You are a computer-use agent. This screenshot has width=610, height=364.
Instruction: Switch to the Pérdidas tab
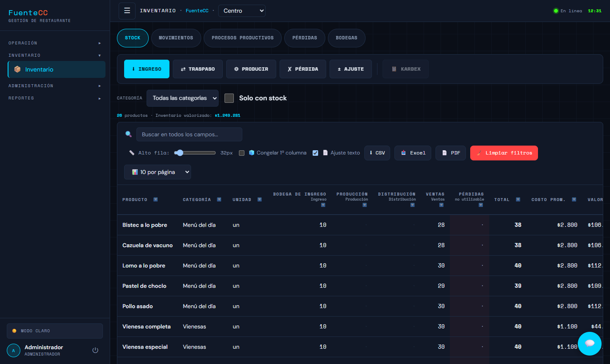(x=305, y=38)
